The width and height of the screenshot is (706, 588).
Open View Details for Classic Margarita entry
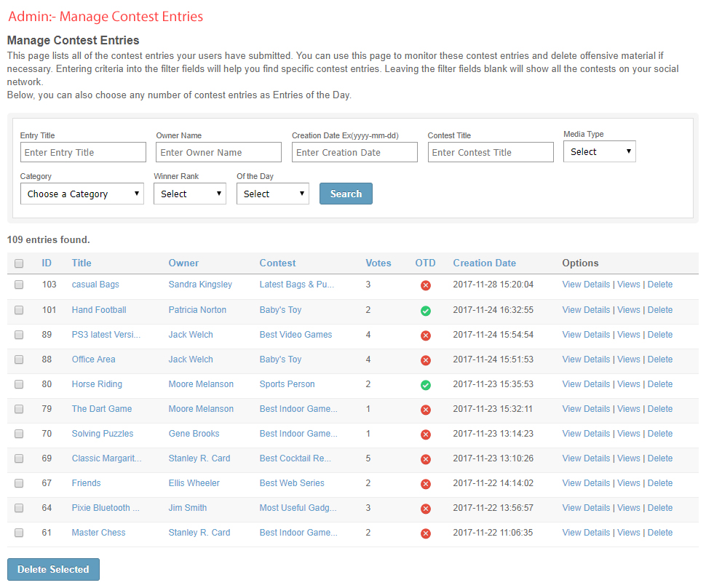pos(586,458)
